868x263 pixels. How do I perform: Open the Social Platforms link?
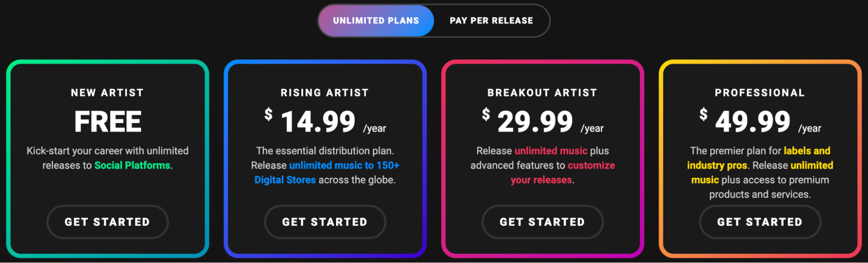(132, 165)
